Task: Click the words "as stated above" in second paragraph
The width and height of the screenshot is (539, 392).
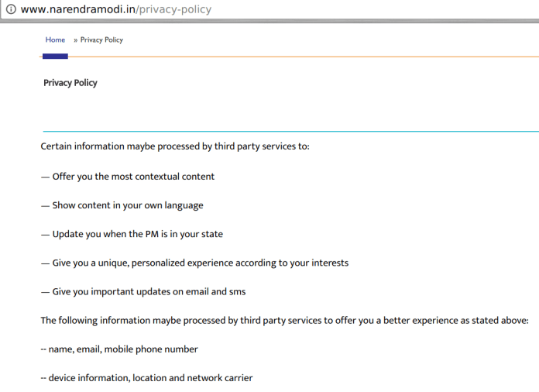Action: [494, 320]
